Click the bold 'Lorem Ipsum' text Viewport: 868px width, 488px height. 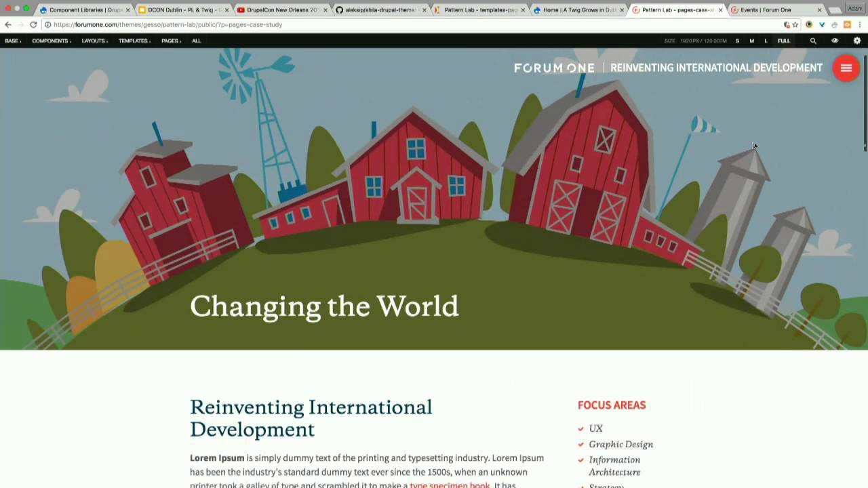click(x=217, y=457)
